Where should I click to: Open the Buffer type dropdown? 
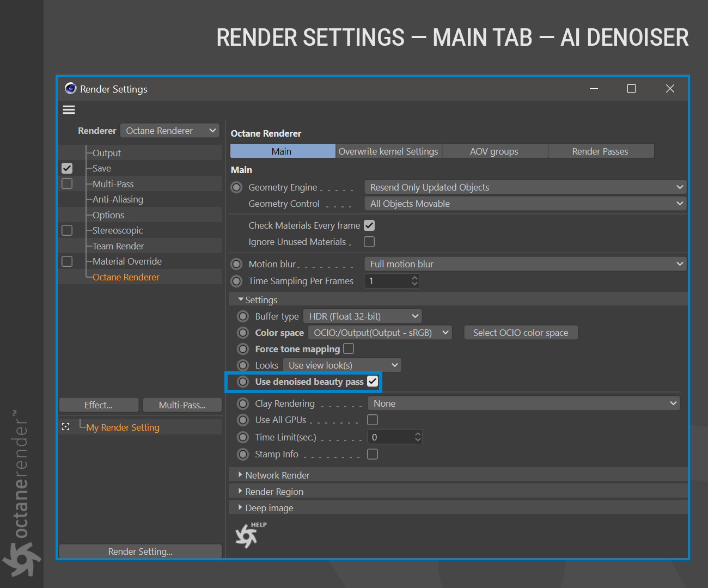[363, 316]
